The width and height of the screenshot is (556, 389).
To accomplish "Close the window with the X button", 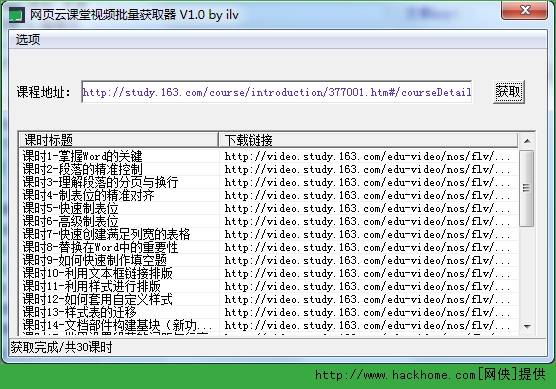I will [x=524, y=10].
